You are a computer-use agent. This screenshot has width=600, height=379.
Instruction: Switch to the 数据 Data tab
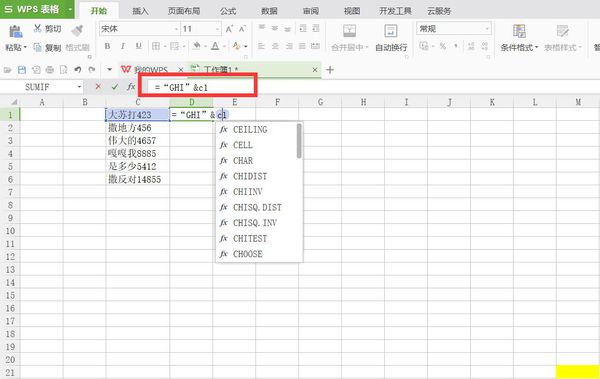click(269, 11)
